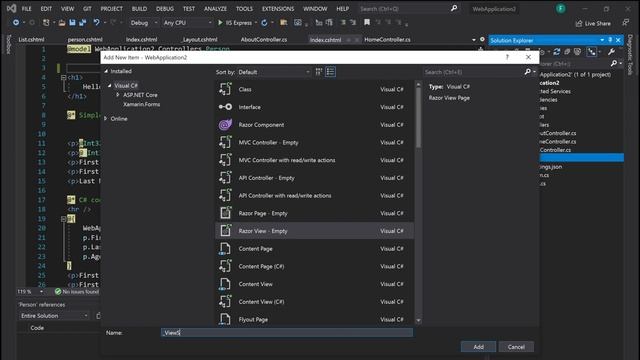This screenshot has height=360, width=640.
Task: Open the Debug configuration dropdown
Action: [x=144, y=23]
